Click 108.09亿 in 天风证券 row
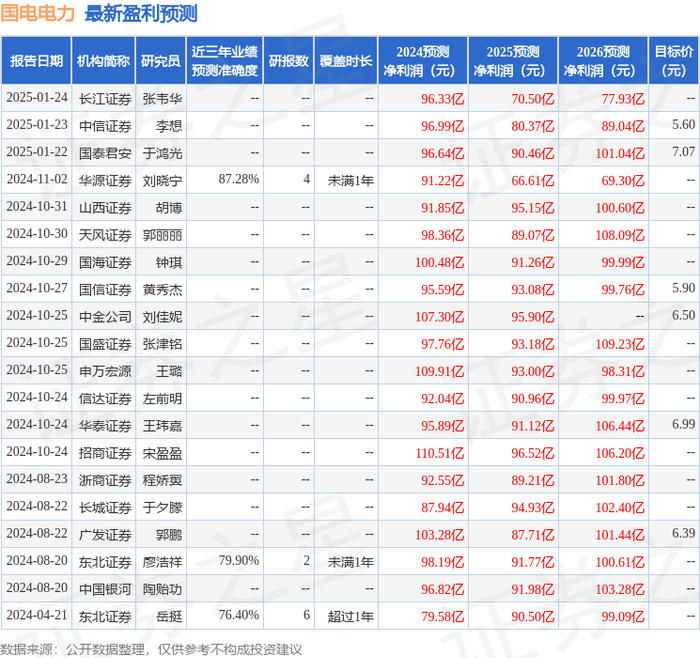The width and height of the screenshot is (700, 658). click(620, 235)
